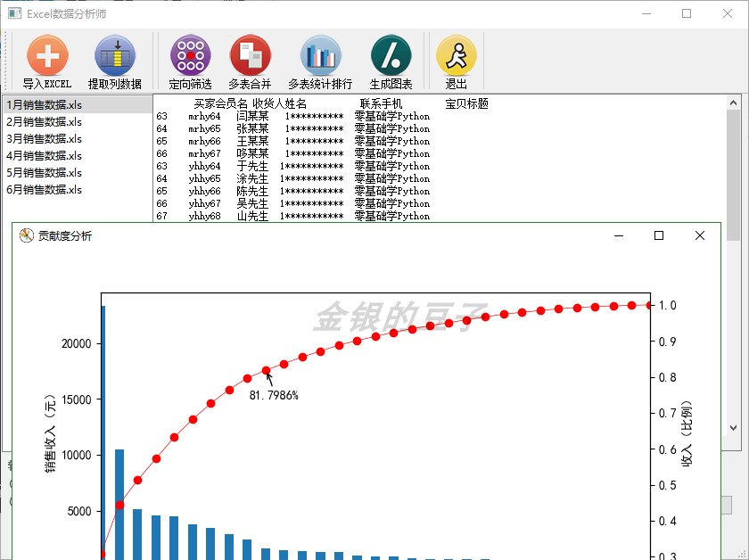Image resolution: width=749 pixels, height=560 pixels.
Task: Click the 贡献度分析 window icon
Action: [x=26, y=235]
